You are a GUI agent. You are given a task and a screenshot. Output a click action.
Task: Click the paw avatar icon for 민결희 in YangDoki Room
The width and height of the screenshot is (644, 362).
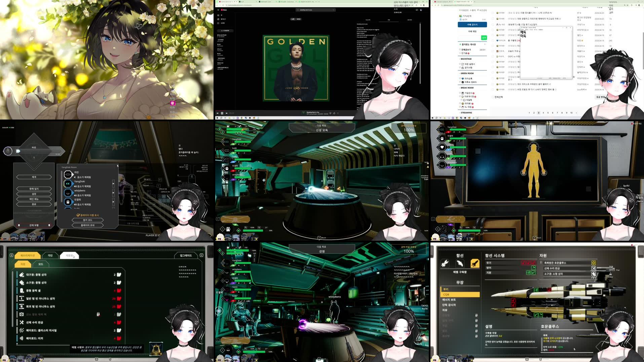[x=68, y=202]
